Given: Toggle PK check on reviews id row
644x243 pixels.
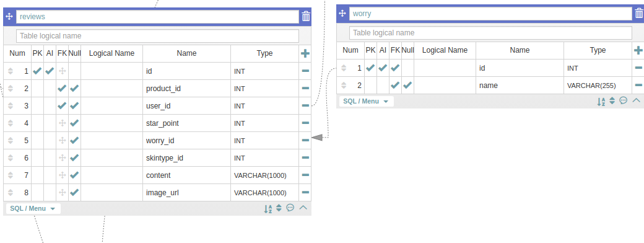Looking at the screenshot, I should click(37, 71).
